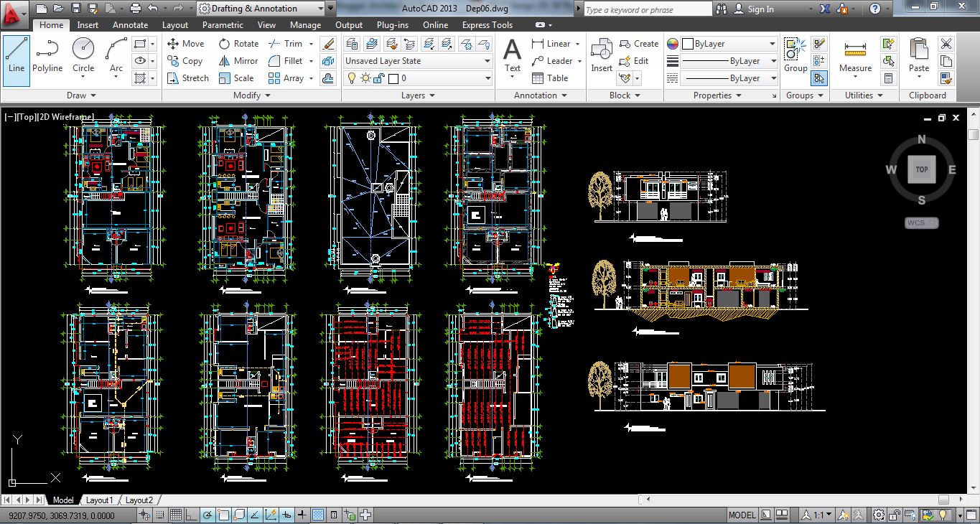
Task: Switch to the Layout1 tab
Action: point(99,500)
